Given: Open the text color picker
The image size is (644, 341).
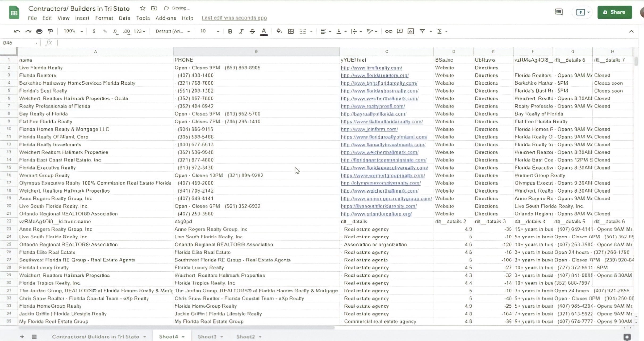Looking at the screenshot, I should click(x=264, y=31).
